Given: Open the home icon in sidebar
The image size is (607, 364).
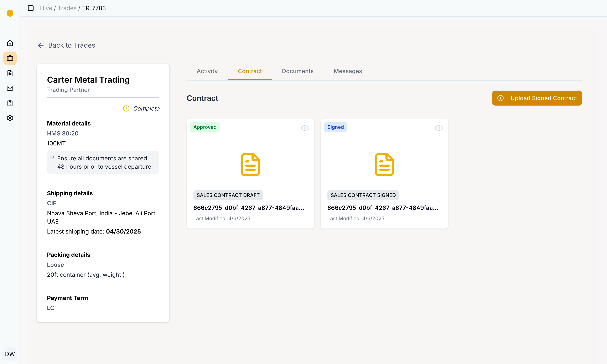Looking at the screenshot, I should [x=10, y=43].
